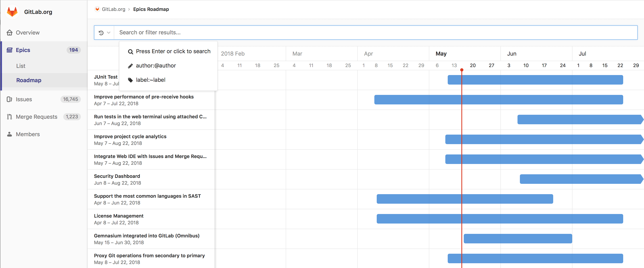Open the License Management epic

tap(119, 216)
